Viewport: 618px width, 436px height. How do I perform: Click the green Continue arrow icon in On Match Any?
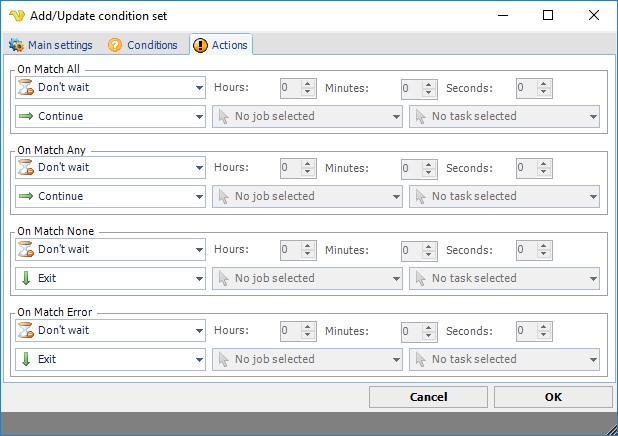tap(27, 197)
